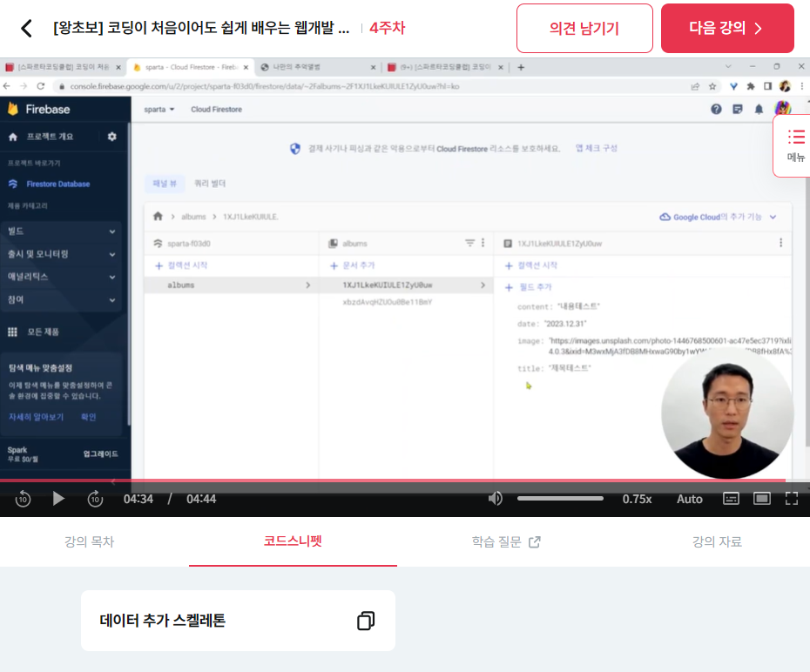
Task: Play the lecture video
Action: click(x=58, y=499)
